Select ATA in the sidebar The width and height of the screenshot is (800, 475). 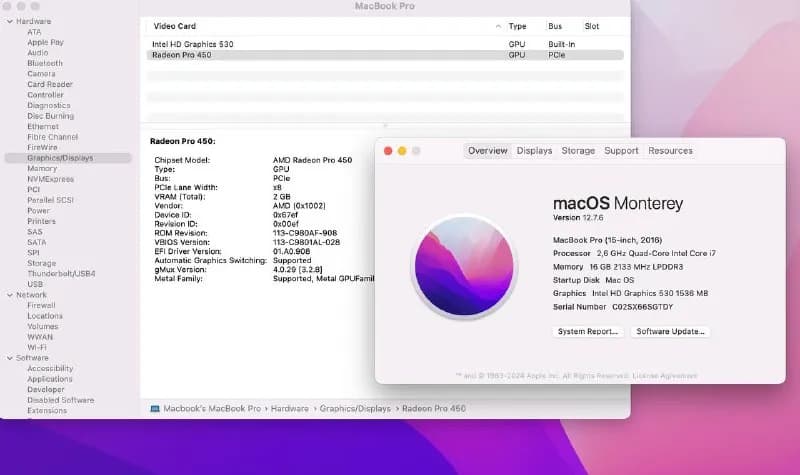[x=34, y=32]
